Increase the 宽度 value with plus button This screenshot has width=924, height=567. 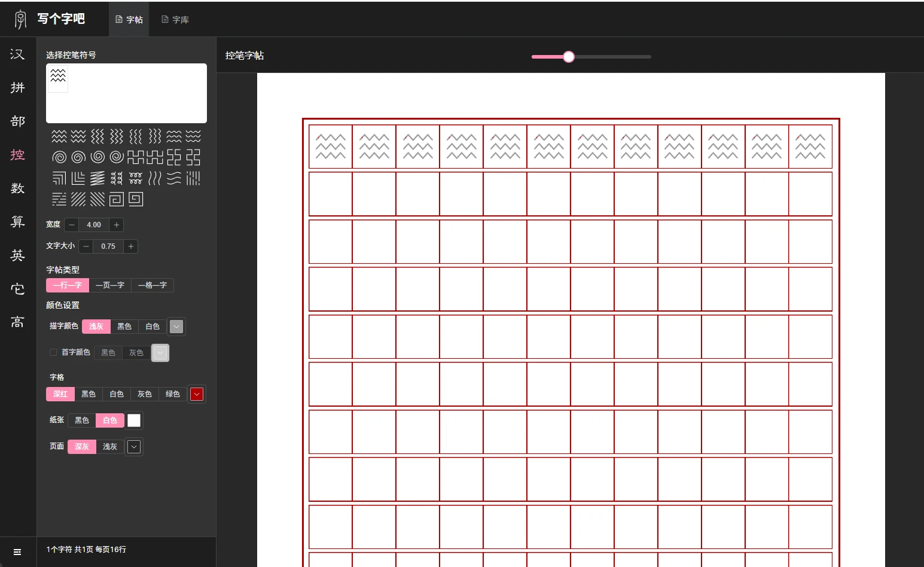click(x=117, y=225)
